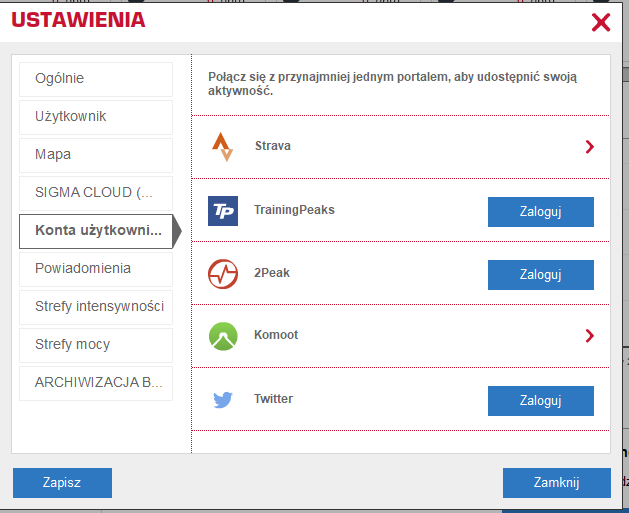Click the Zamknij button
This screenshot has height=513, width=629.
(x=556, y=483)
